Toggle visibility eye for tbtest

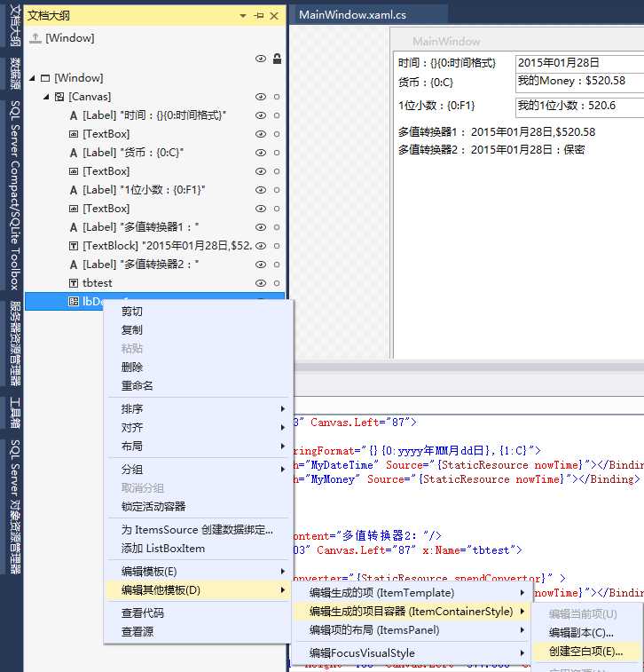coord(260,283)
